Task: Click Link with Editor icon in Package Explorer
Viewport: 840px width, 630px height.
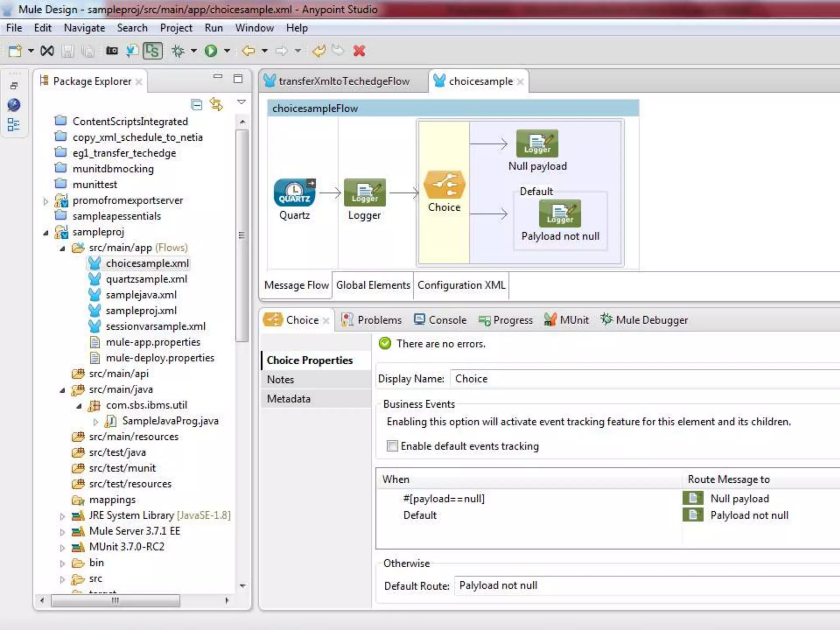Action: click(x=216, y=105)
